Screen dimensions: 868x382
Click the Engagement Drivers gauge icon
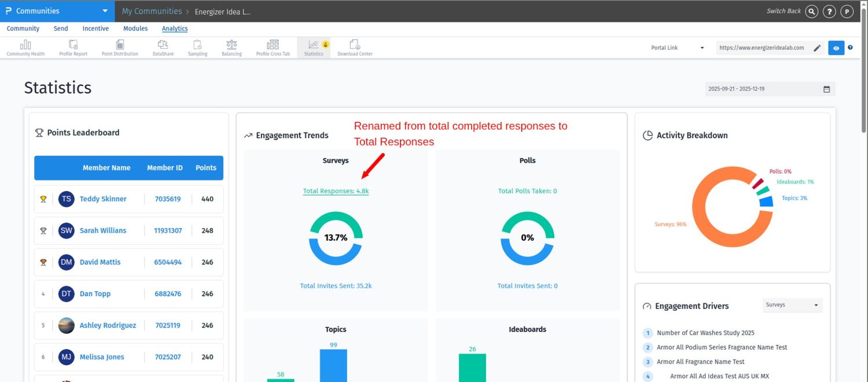(647, 306)
